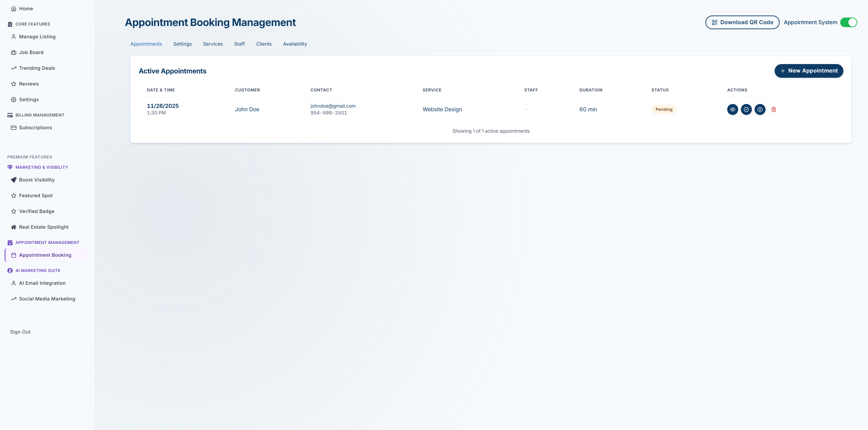Open the Clients tab

(264, 44)
